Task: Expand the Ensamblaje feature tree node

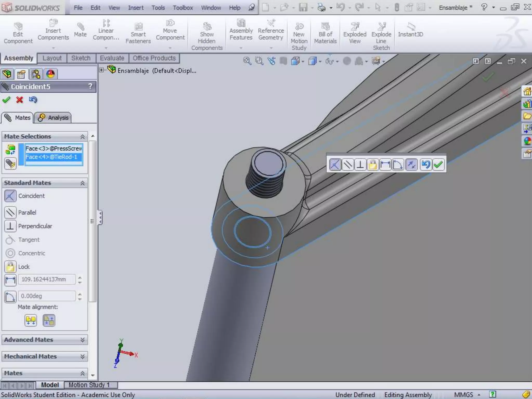Action: pos(102,70)
